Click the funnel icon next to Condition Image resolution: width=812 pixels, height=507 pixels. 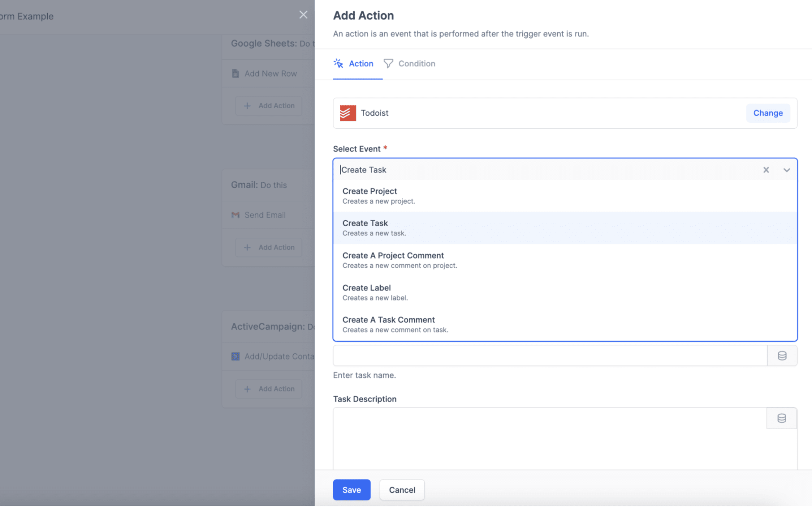tap(388, 63)
